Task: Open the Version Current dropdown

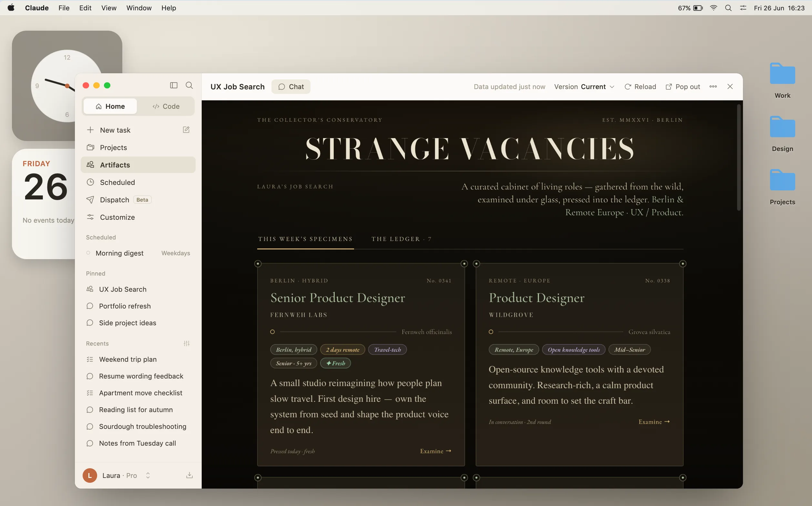Action: click(x=584, y=87)
